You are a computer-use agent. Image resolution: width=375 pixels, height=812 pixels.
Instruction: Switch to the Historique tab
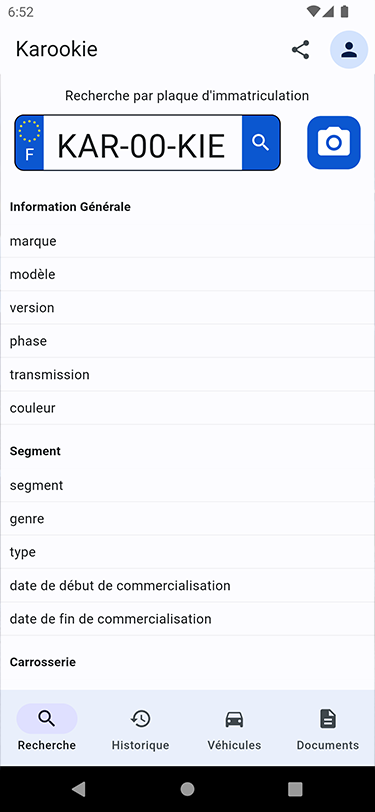(x=140, y=728)
